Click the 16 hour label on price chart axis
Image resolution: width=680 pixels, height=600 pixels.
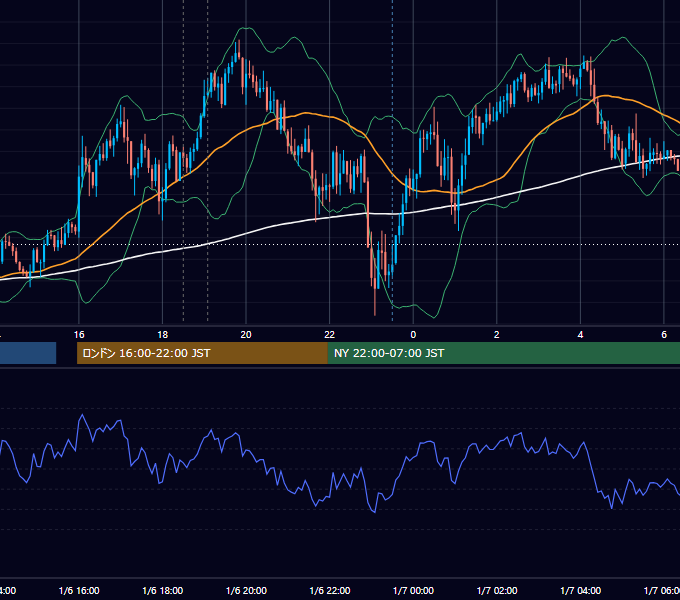coord(79,335)
